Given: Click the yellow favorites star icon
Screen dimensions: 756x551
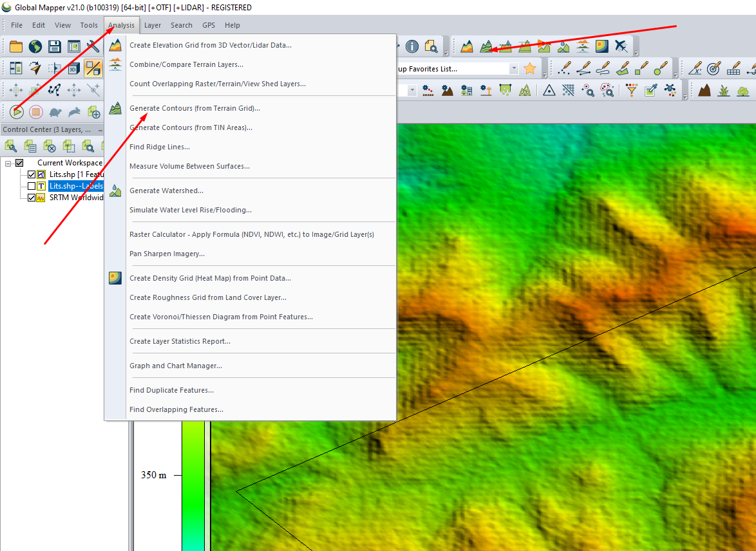Looking at the screenshot, I should (530, 68).
